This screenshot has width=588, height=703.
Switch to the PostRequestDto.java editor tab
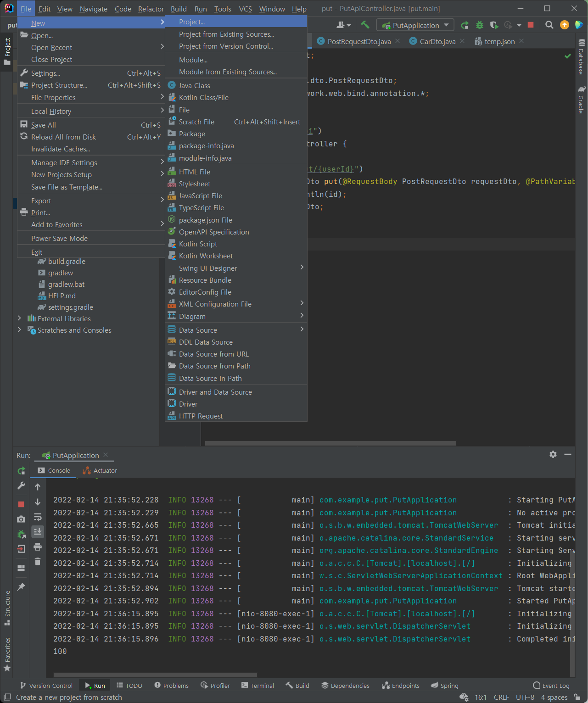pos(359,41)
